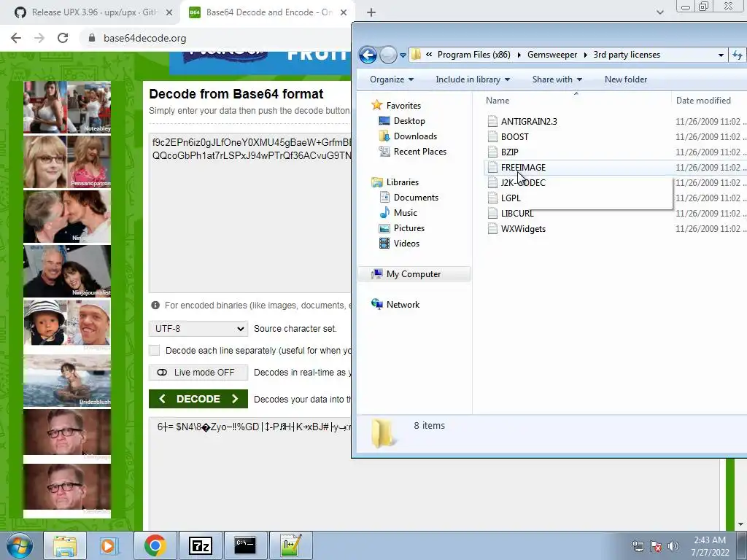
Task: Select the LIBCURL file icon
Action: (492, 214)
